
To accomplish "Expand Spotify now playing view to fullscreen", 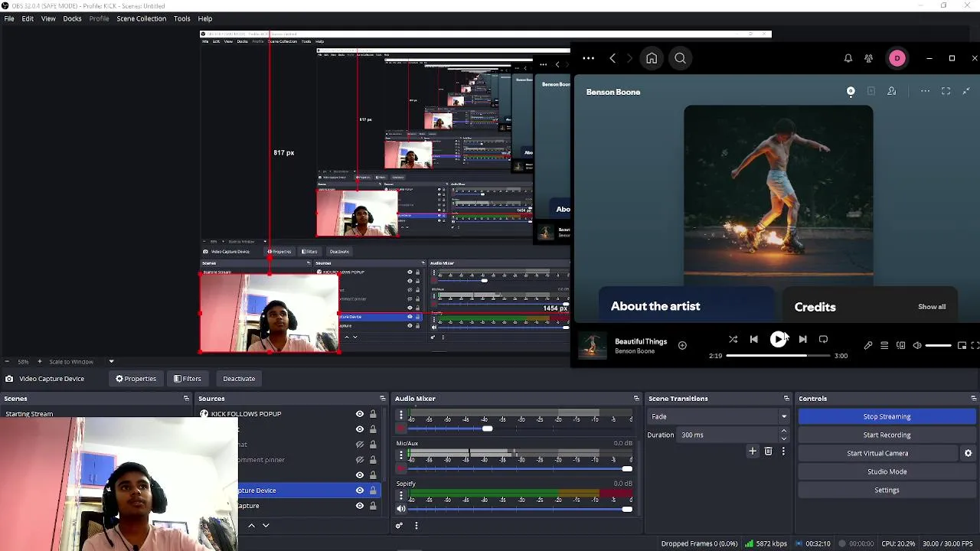I will [946, 91].
